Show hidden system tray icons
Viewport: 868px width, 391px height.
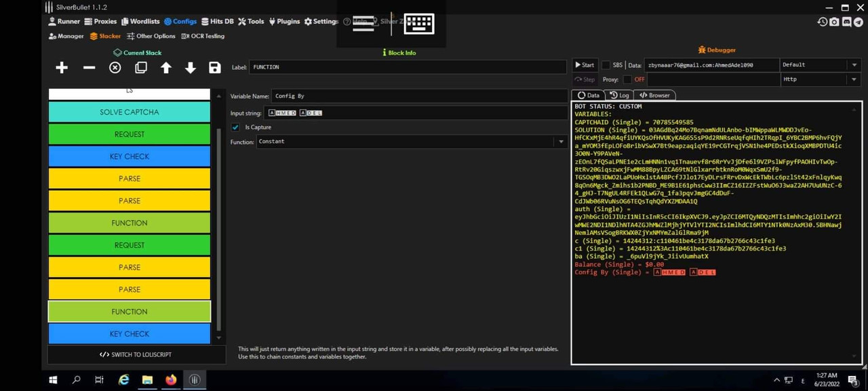pos(776,380)
